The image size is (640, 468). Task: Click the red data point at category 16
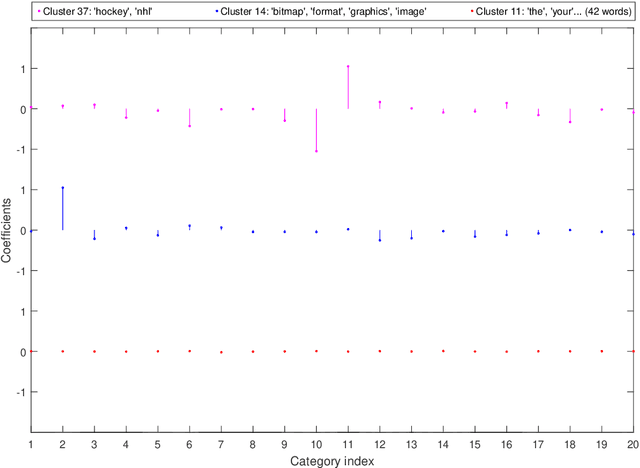coord(507,352)
